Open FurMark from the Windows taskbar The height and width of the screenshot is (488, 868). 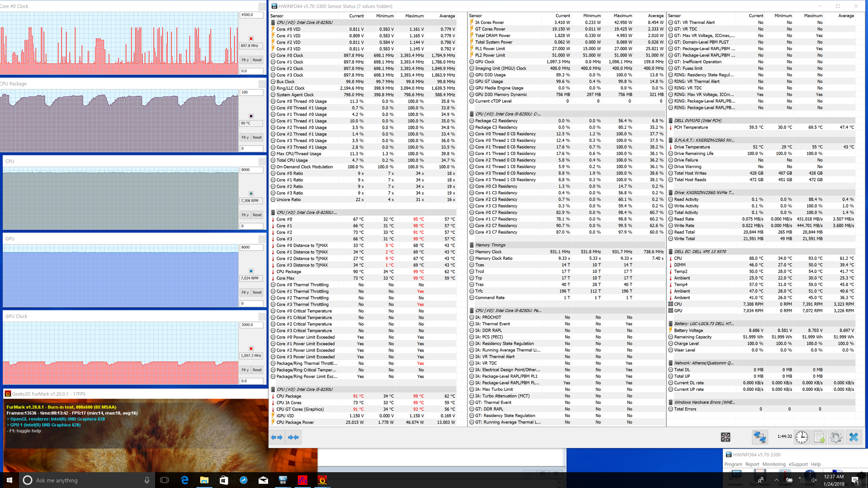click(322, 480)
